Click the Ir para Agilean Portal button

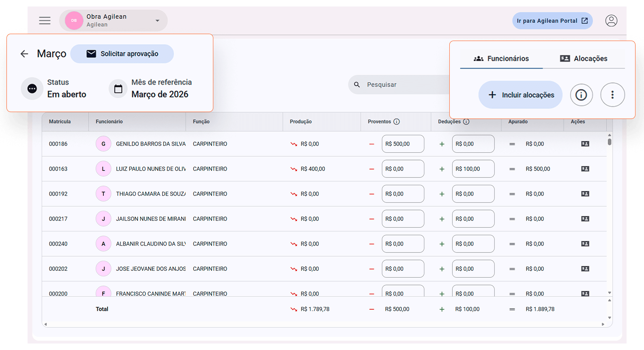tap(552, 21)
